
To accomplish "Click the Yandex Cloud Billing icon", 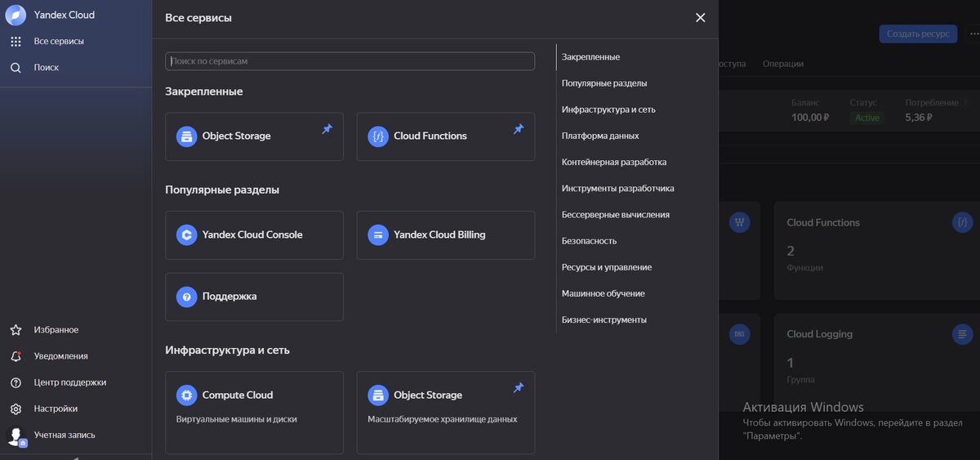I will tap(378, 235).
